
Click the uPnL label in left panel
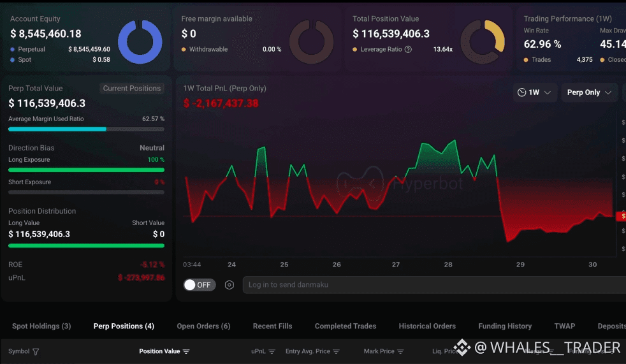tap(17, 277)
